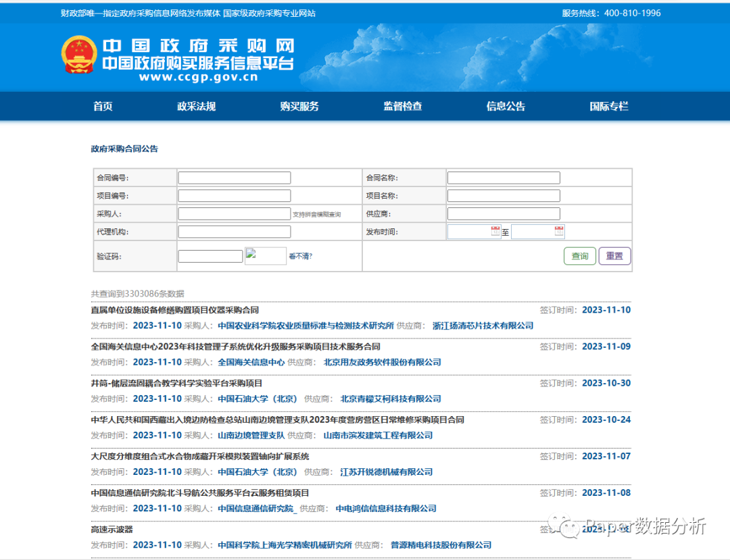Open 西藏出入境边防检查总站山南边境管理支队 contract
The height and width of the screenshot is (560, 730).
click(278, 419)
